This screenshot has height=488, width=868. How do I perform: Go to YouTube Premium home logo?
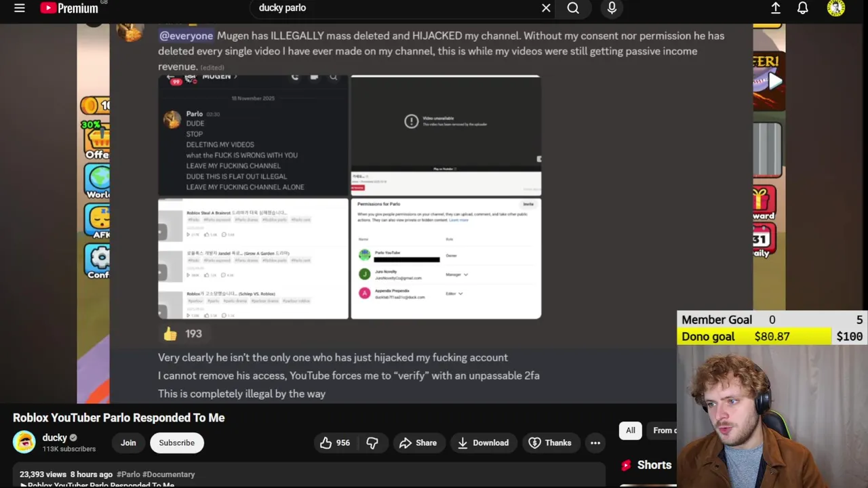pyautogui.click(x=69, y=8)
